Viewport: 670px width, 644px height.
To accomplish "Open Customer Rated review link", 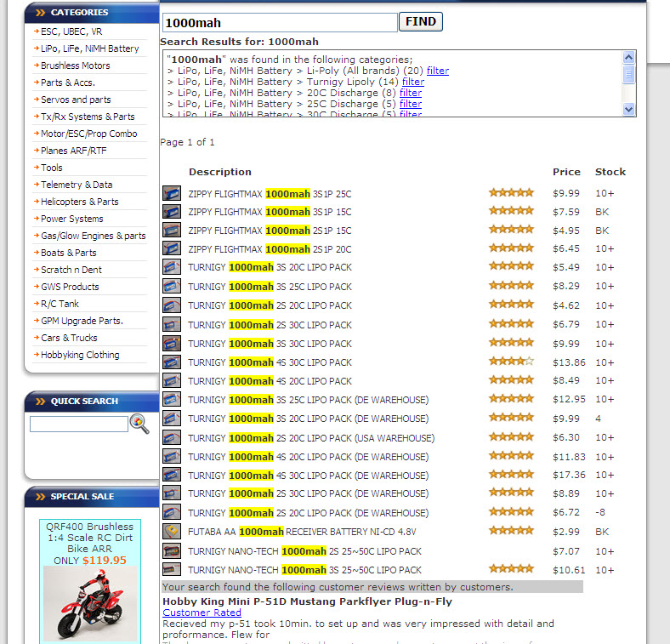I will [x=202, y=613].
